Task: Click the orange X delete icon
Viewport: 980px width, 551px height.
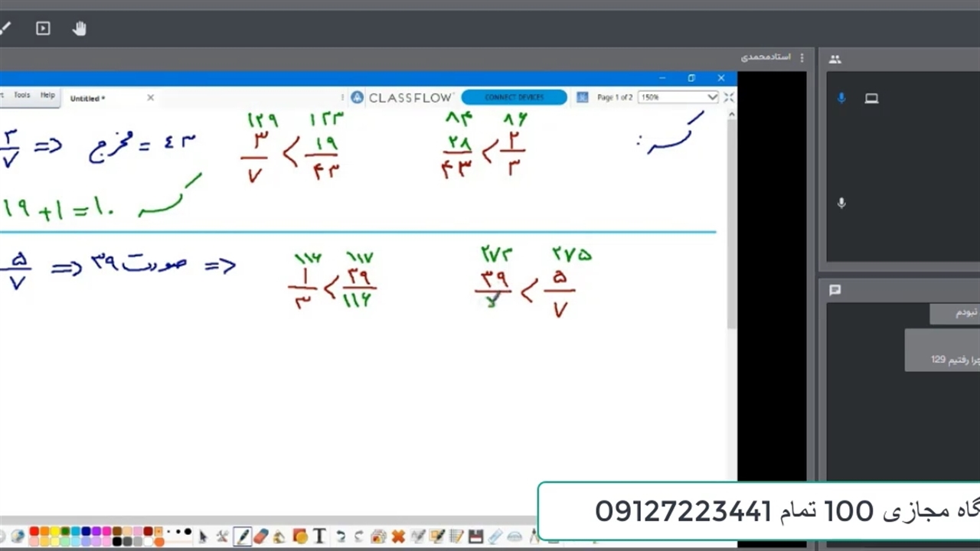Action: pos(397,536)
